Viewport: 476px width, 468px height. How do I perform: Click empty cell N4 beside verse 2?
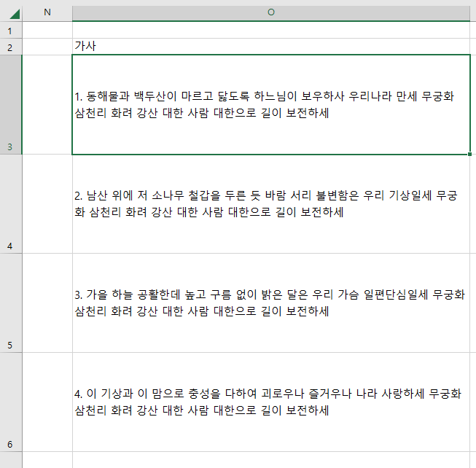47,203
